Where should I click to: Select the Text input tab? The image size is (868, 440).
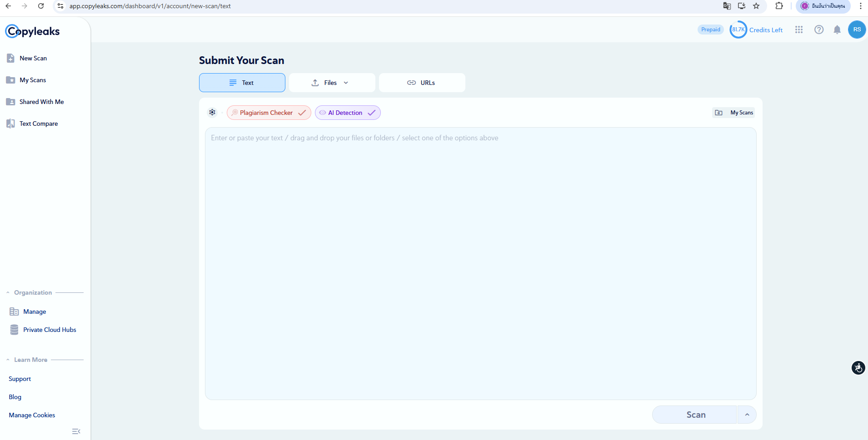click(242, 83)
